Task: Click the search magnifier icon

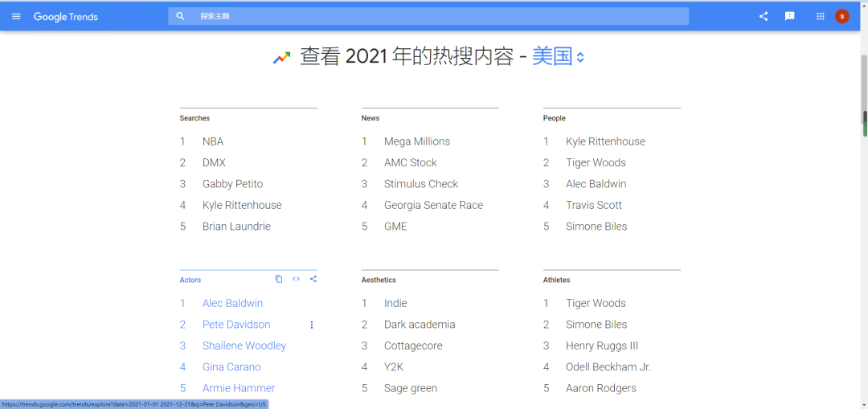Action: [181, 16]
